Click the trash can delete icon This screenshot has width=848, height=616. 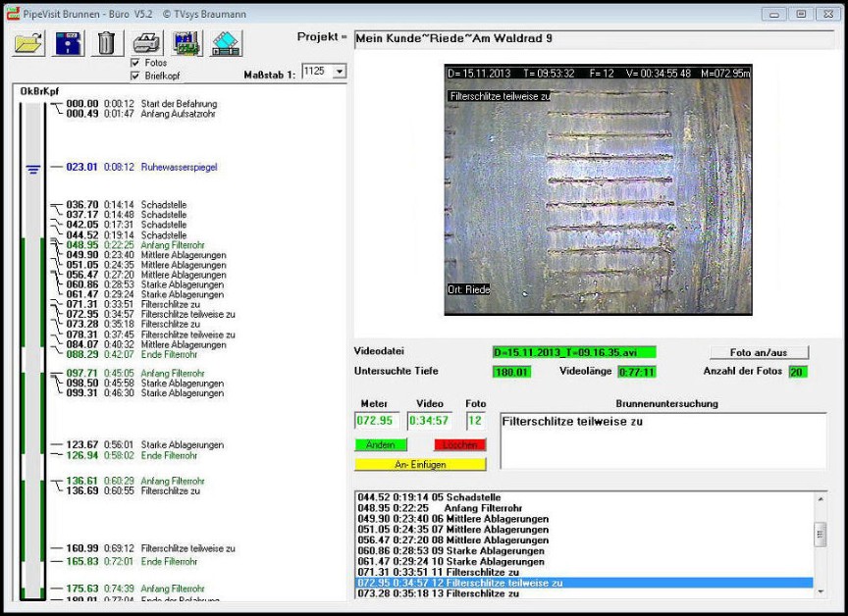[x=105, y=43]
